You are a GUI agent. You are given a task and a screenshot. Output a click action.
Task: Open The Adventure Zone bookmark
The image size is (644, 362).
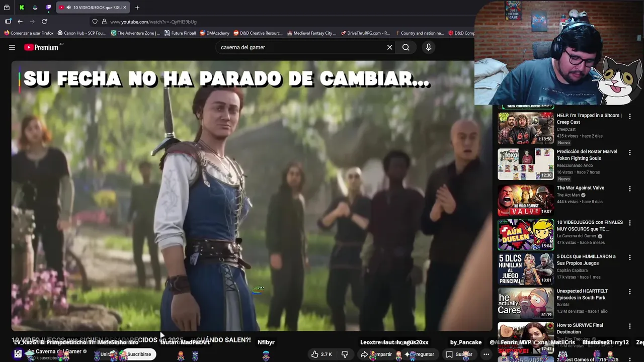pos(135,33)
